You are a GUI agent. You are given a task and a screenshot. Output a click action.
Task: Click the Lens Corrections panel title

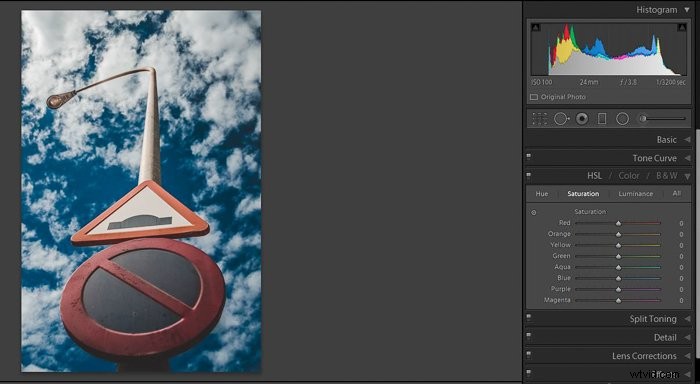click(644, 356)
